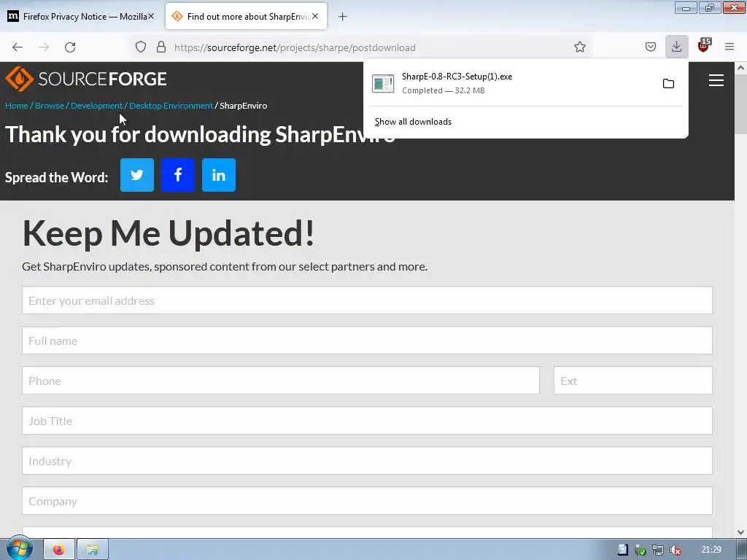
Task: Switch to the Firefox Privacy Notice tab
Action: tap(81, 16)
